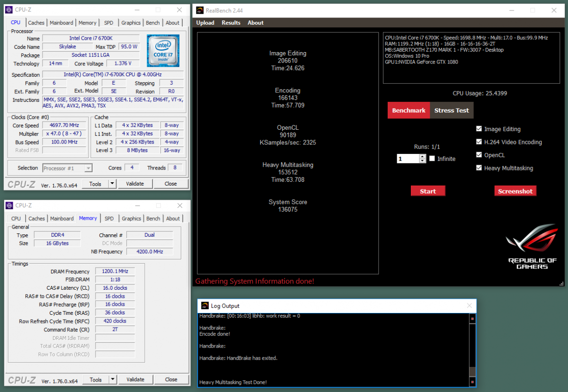Click the Core Speed value 4697.70 MHz
Image resolution: width=568 pixels, height=392 pixels.
point(64,125)
